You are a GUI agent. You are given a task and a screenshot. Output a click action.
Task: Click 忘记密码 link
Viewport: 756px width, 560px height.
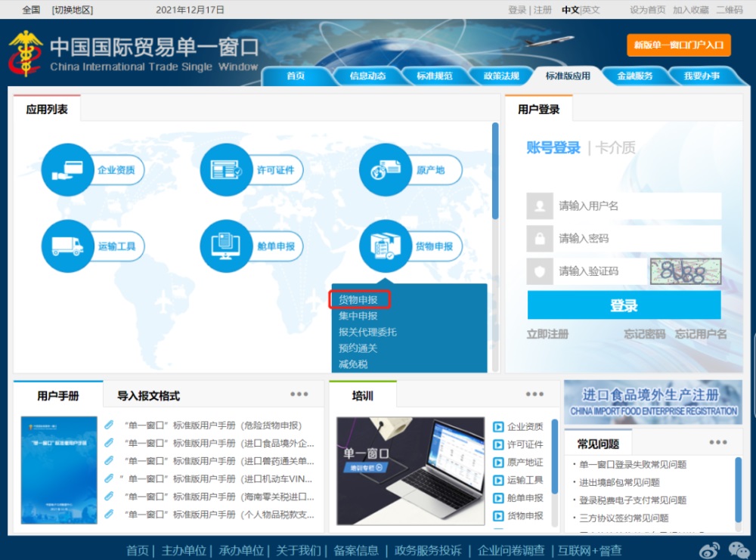coord(645,334)
